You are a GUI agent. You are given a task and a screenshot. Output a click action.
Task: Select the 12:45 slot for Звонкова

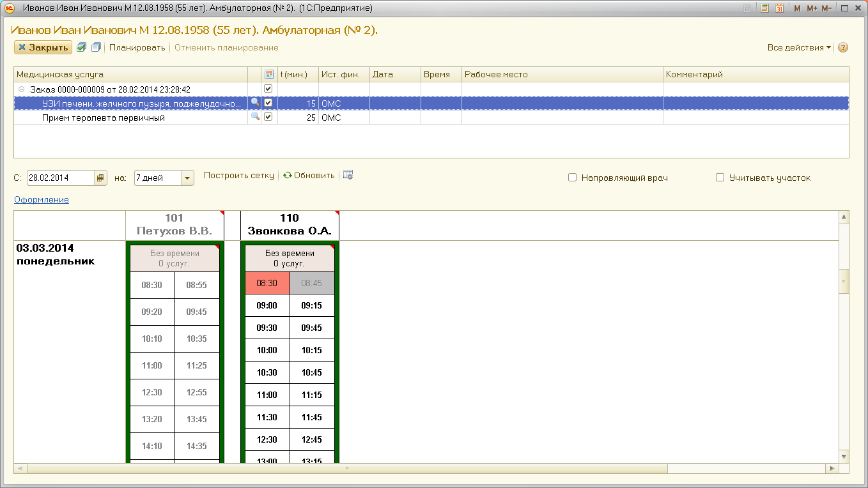312,439
